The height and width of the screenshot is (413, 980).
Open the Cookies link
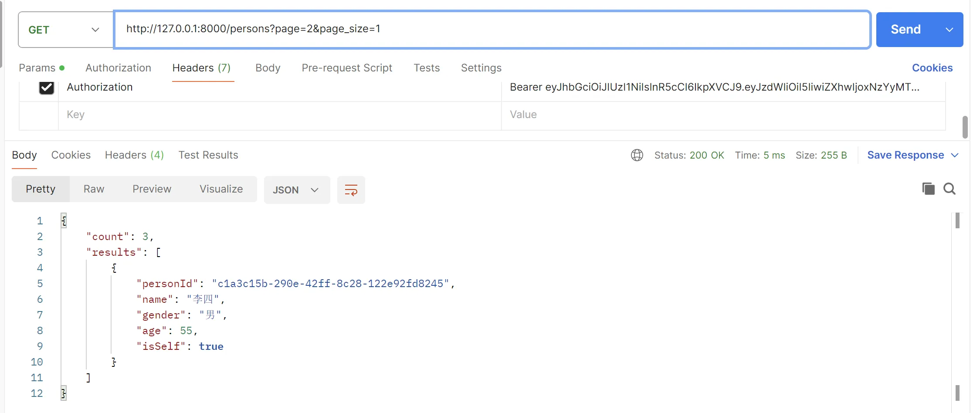click(x=932, y=68)
